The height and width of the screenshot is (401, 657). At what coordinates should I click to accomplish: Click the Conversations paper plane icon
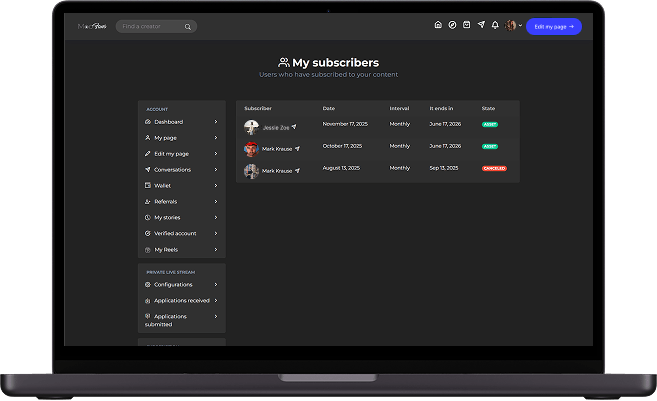point(147,170)
